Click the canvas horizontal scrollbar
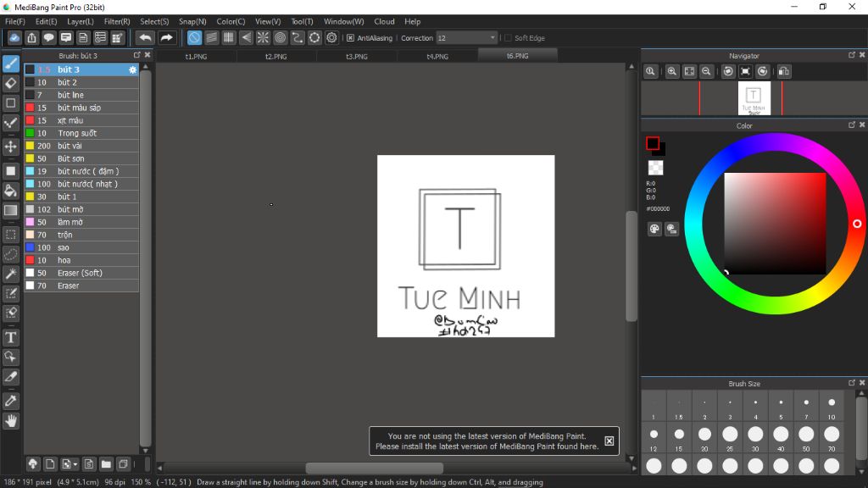The width and height of the screenshot is (868, 488). (374, 468)
